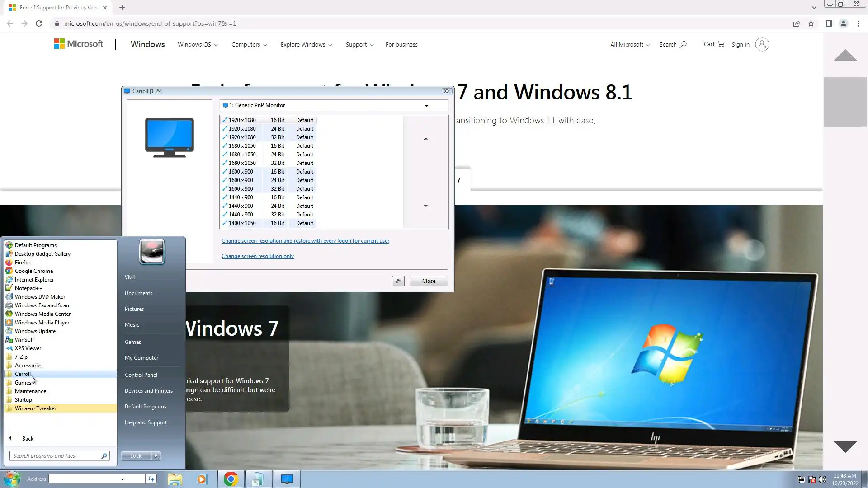
Task: Open the Windows OS navigation dropdown
Action: pyautogui.click(x=198, y=45)
